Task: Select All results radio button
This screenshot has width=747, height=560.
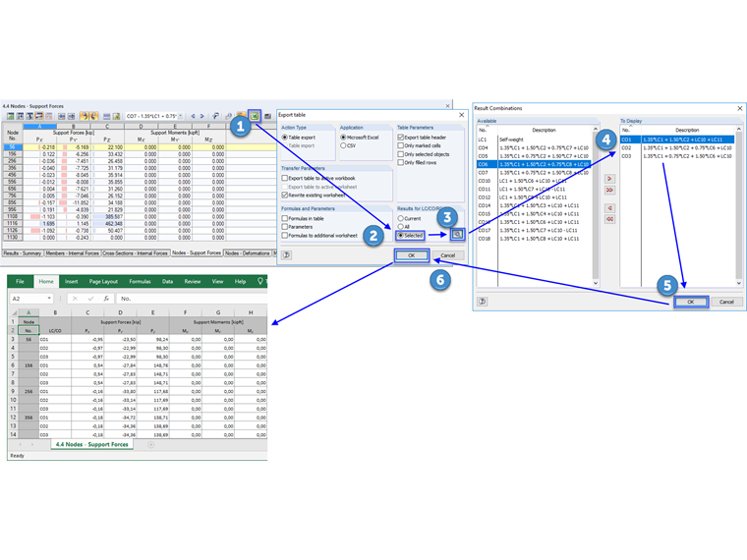Action: (401, 227)
